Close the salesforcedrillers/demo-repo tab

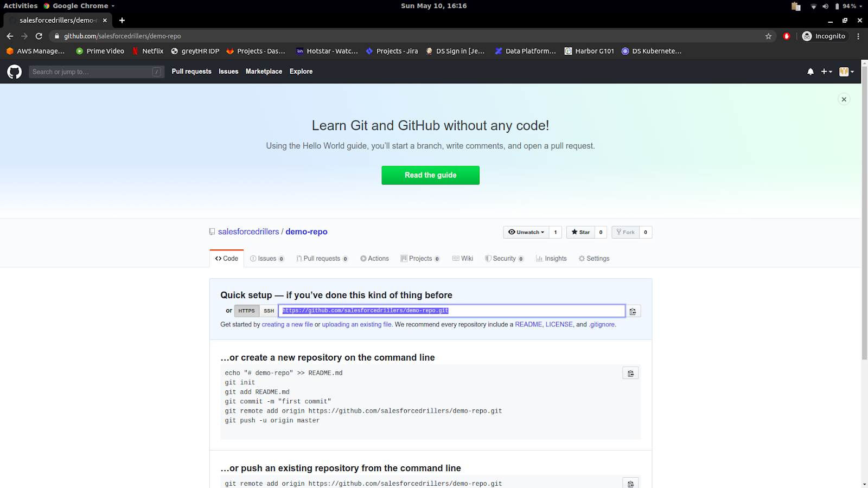pos(105,20)
